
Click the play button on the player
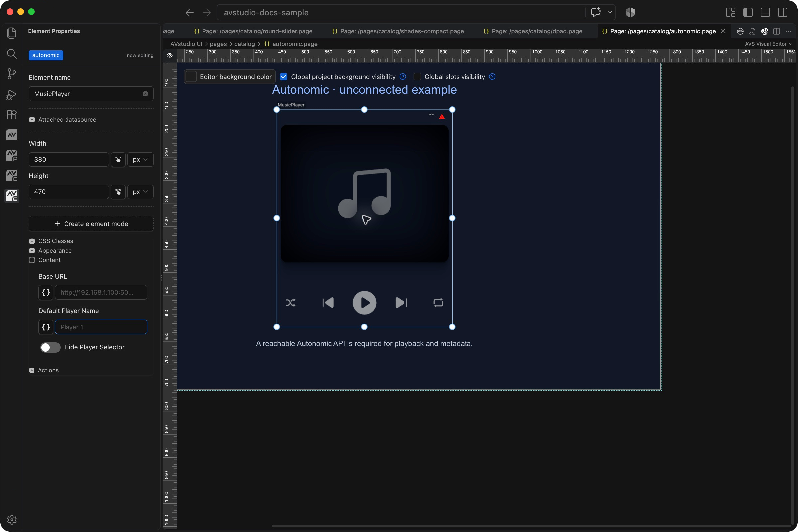(365, 303)
